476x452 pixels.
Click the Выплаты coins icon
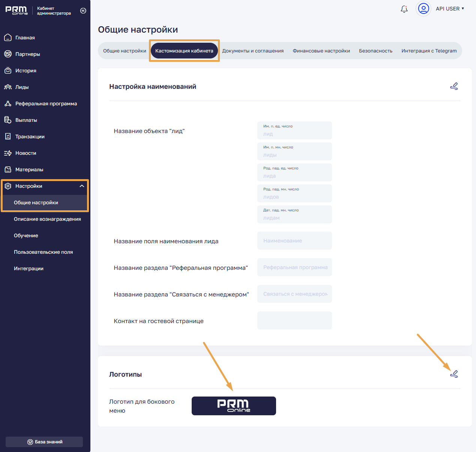8,120
